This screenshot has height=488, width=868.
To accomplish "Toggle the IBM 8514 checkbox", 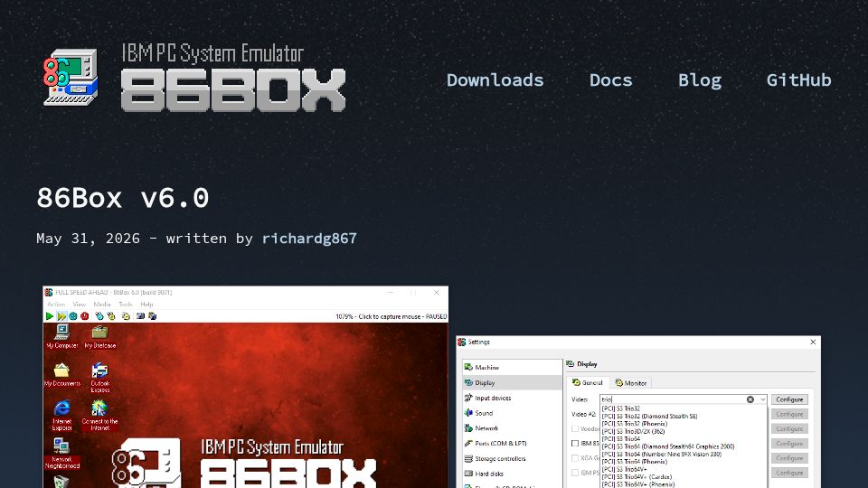I will pos(575,443).
